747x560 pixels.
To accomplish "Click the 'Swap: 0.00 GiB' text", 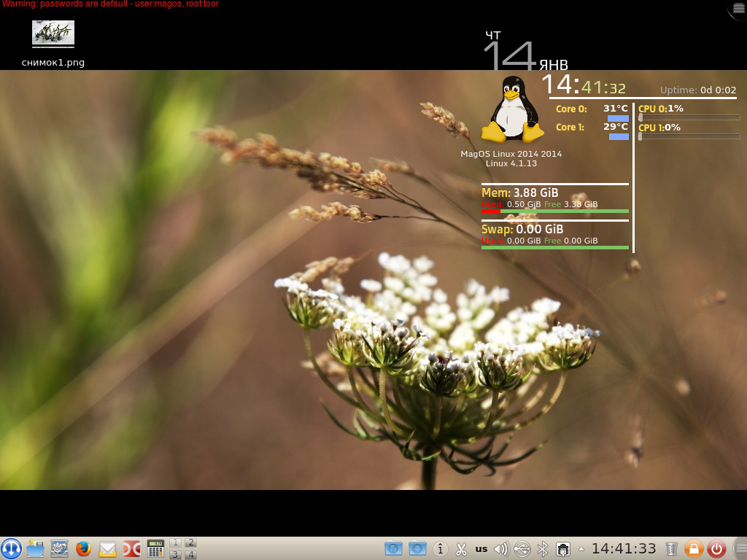I will tap(522, 230).
